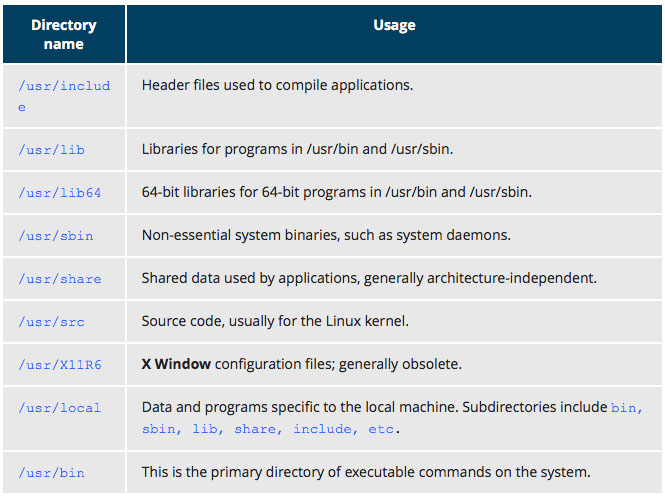This screenshot has width=665, height=498.
Task: Click the /usr/sbin directory entry
Action: click(x=55, y=236)
